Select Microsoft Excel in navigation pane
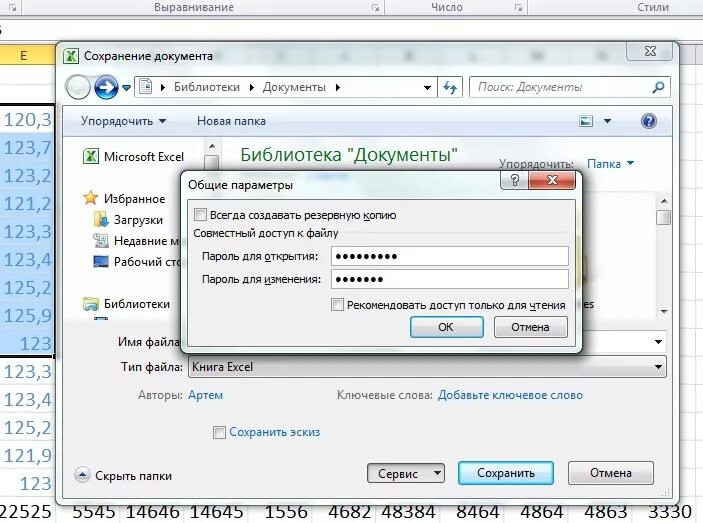The image size is (703, 523). (x=134, y=157)
